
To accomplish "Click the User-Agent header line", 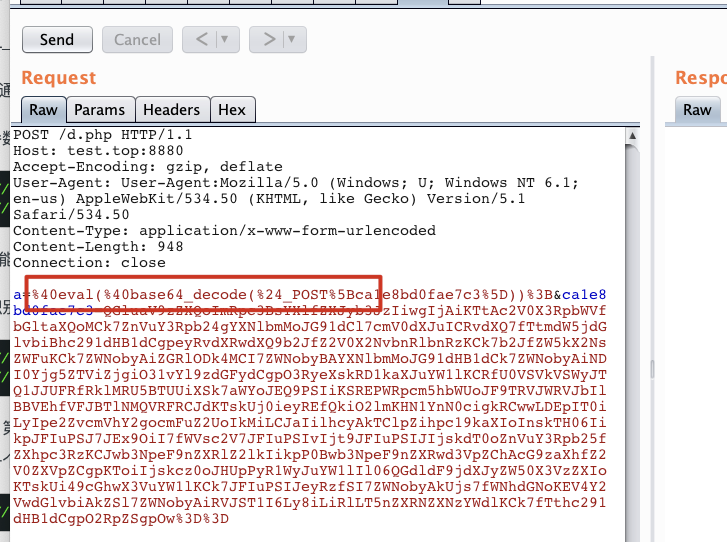I will point(296,183).
